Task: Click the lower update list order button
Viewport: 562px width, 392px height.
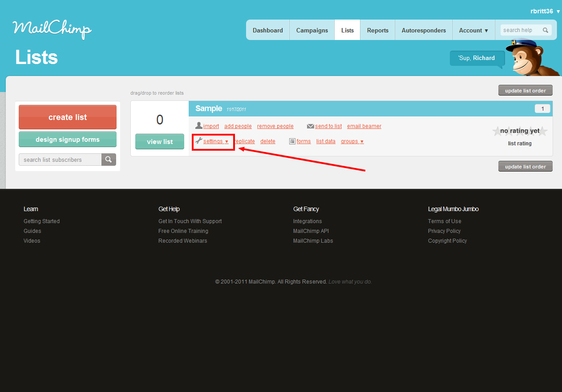Action: (526, 166)
